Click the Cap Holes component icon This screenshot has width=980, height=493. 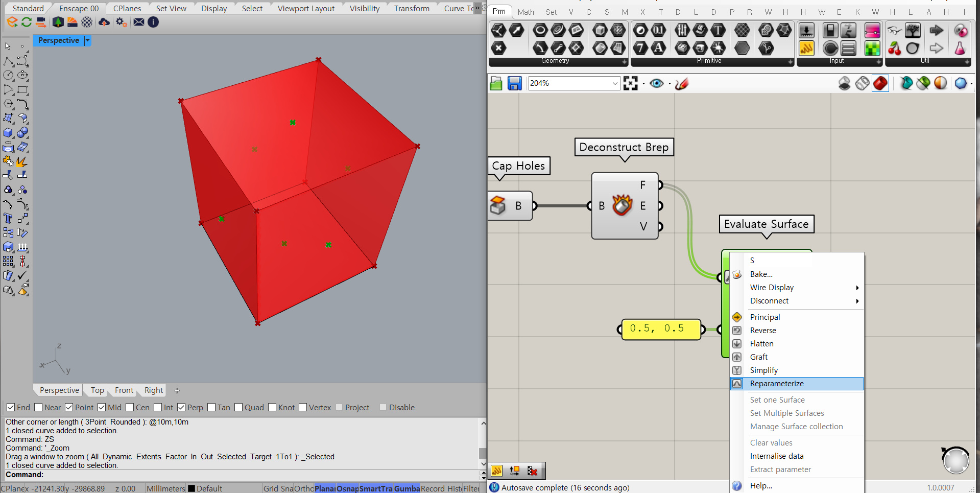[x=498, y=206]
